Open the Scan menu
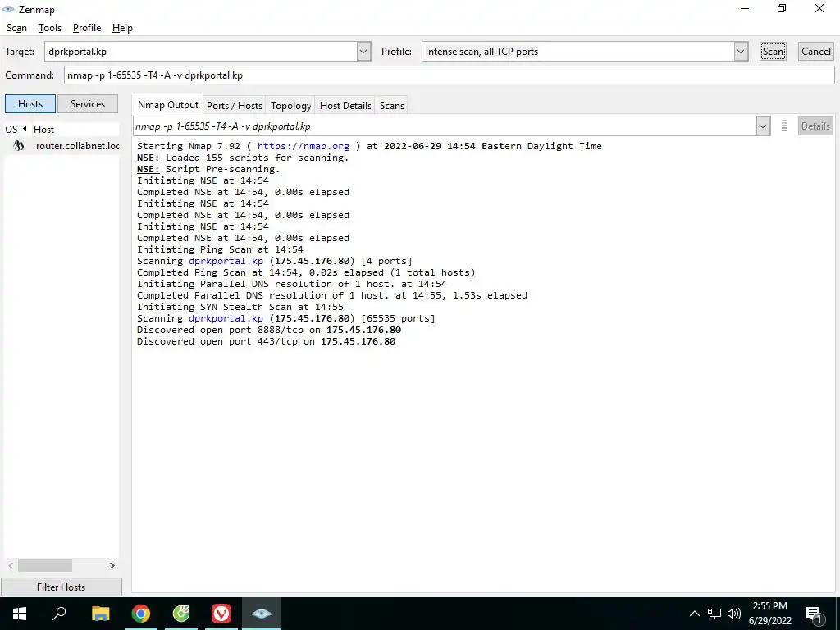 click(x=16, y=28)
